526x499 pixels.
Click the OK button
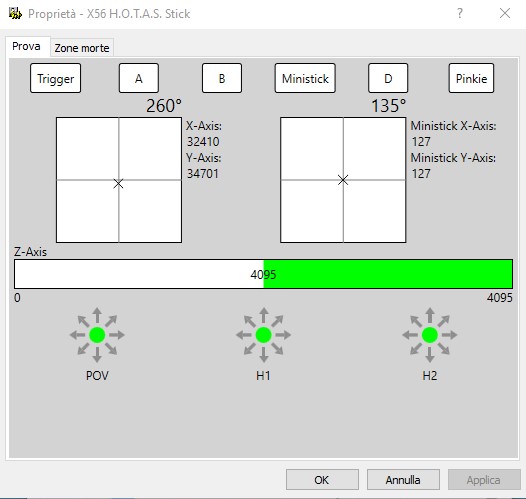coord(322,480)
